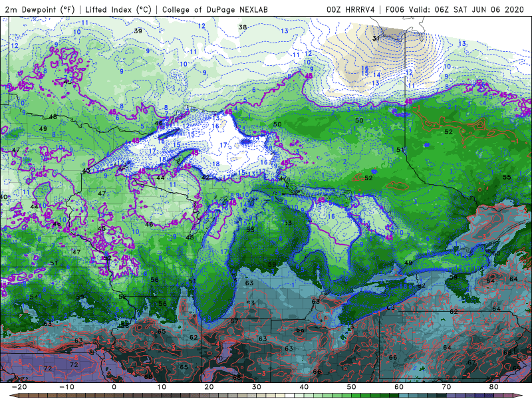Click the black dewpoint value 38 on the map
532x399 pixels.
pyautogui.click(x=243, y=27)
